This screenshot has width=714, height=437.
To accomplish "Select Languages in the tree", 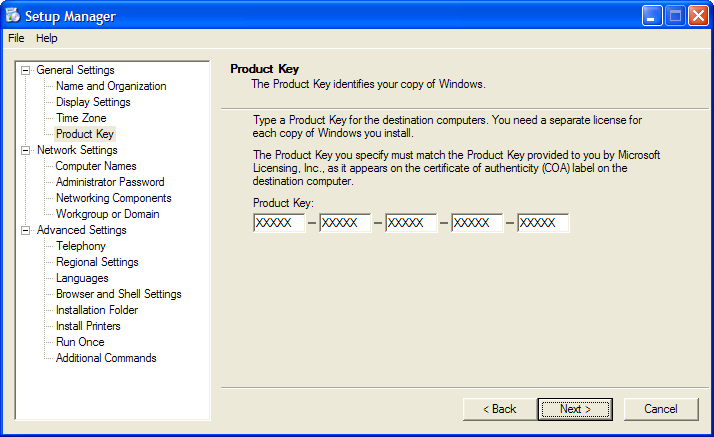I will pyautogui.click(x=82, y=278).
